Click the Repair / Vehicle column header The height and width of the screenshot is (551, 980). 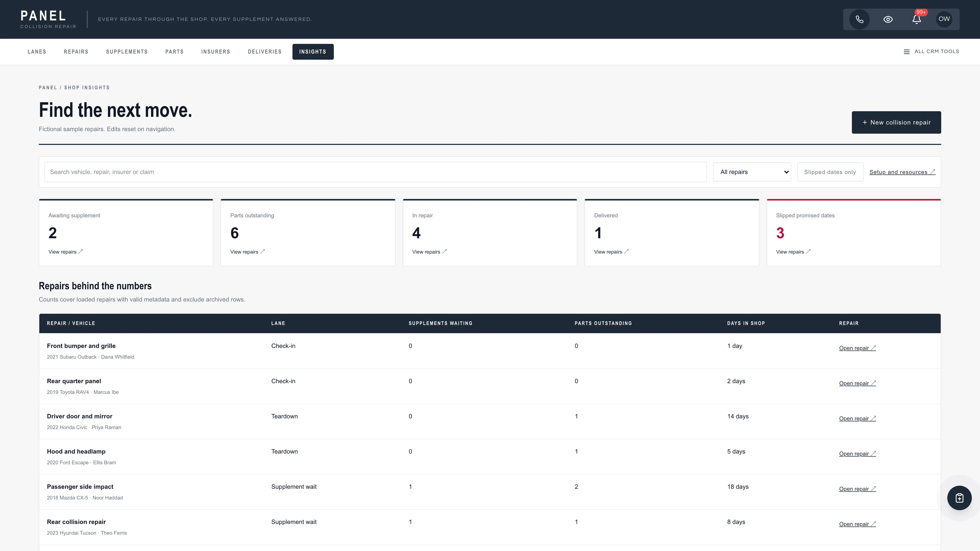71,323
